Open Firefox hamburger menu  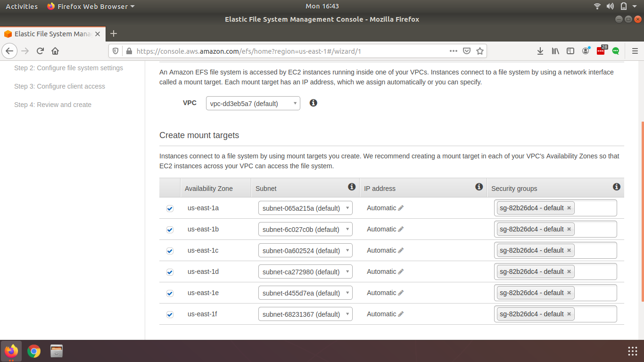(635, 51)
